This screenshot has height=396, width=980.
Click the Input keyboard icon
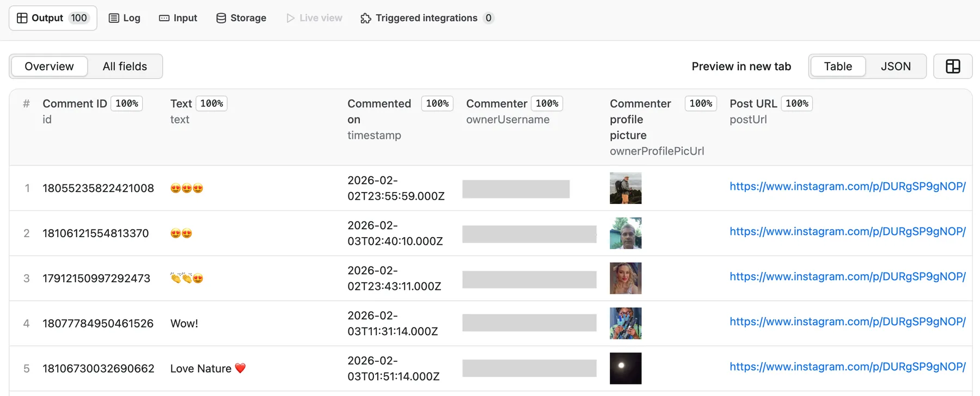[x=164, y=18]
